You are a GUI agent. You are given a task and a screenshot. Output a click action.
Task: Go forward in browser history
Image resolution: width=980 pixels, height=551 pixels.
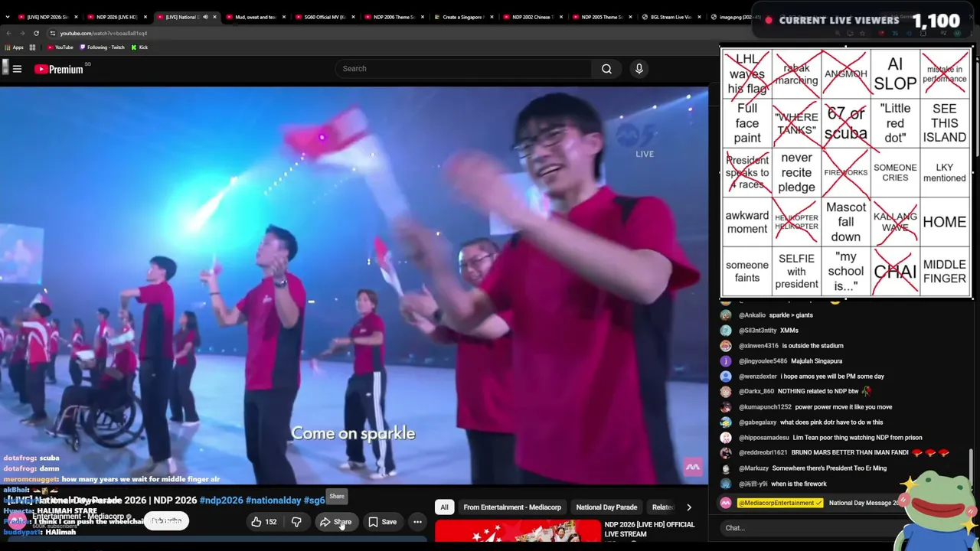[22, 33]
